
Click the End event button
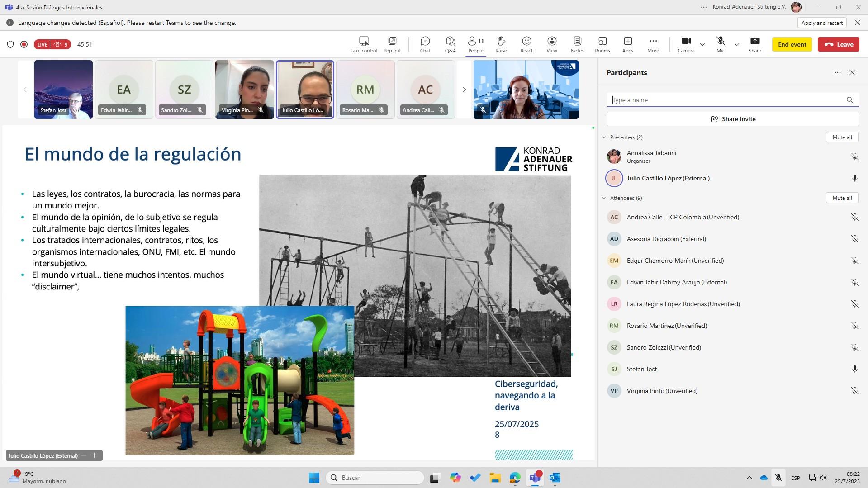coord(792,44)
